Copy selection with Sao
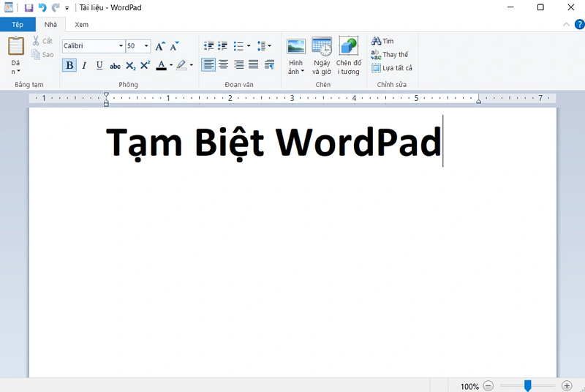The image size is (585, 392). point(42,54)
